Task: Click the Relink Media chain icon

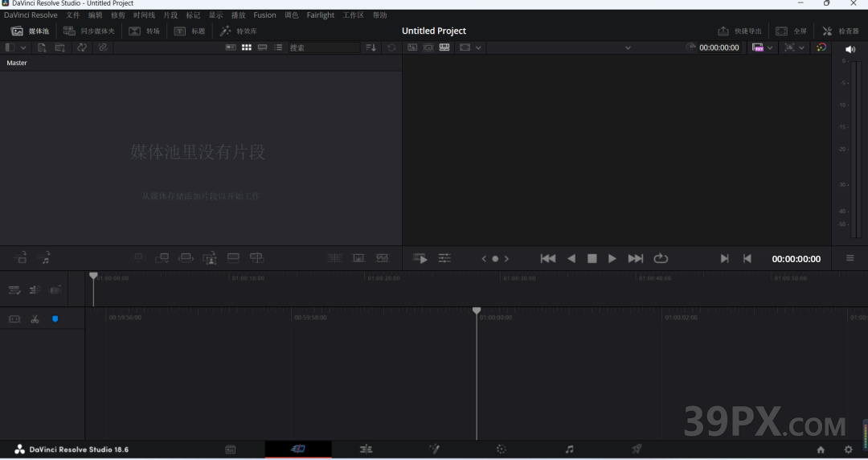Action: [102, 47]
